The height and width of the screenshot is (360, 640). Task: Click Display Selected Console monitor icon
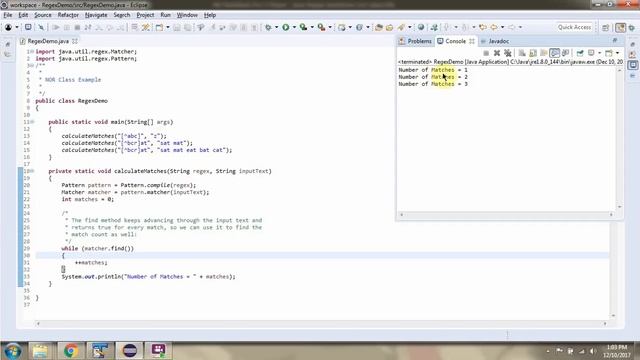(591, 53)
